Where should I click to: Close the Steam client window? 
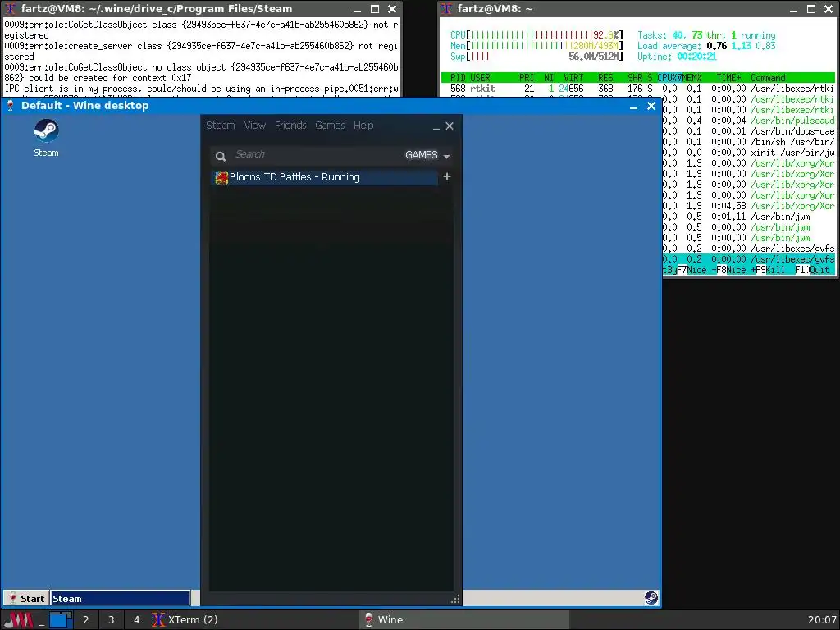pos(450,126)
